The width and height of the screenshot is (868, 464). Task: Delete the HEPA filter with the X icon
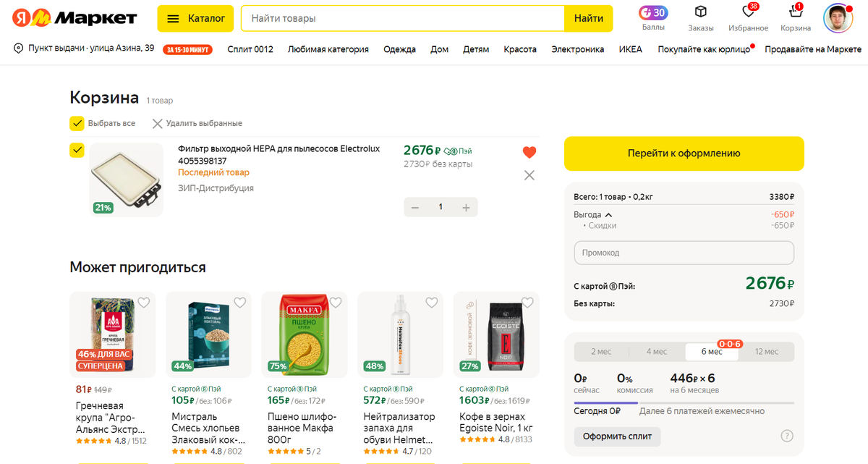(529, 174)
